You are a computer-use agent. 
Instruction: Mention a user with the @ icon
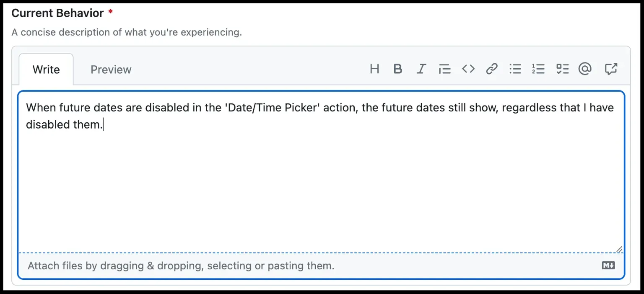tap(585, 69)
